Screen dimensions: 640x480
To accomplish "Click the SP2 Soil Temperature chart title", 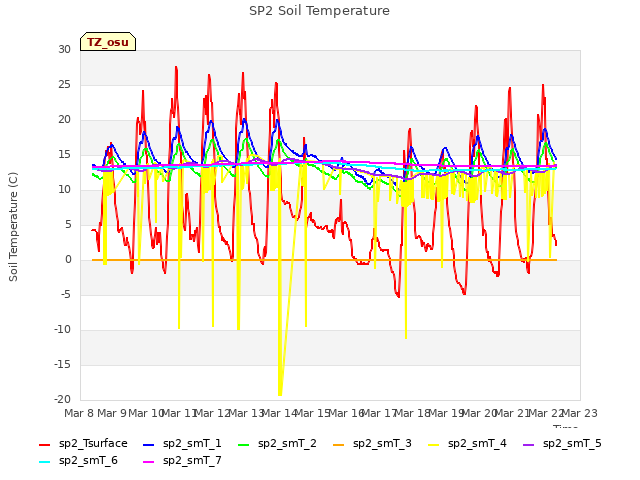I will (x=319, y=11).
